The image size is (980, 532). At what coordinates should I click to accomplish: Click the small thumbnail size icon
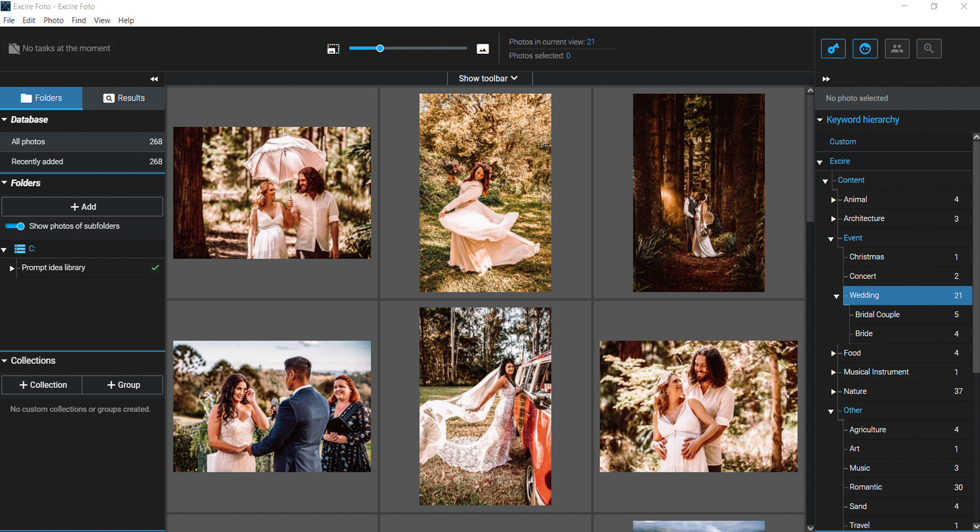(x=333, y=49)
